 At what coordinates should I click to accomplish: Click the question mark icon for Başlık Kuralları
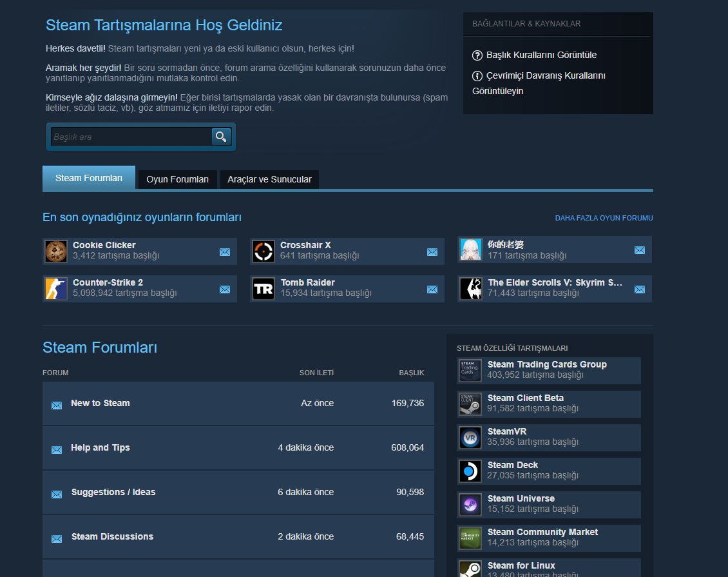(x=477, y=55)
